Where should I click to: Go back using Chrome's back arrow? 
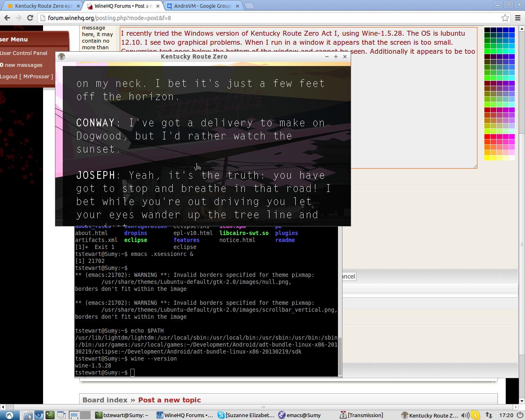(x=7, y=18)
